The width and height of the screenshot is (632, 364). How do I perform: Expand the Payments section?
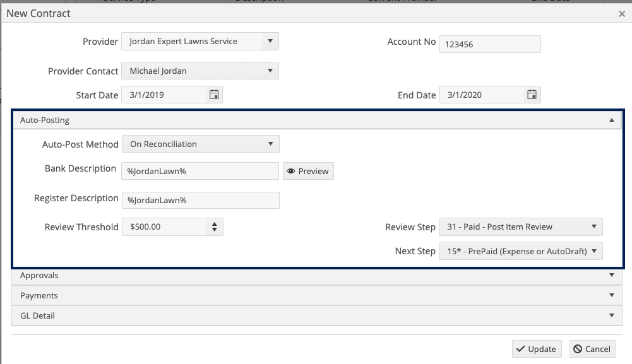click(611, 295)
